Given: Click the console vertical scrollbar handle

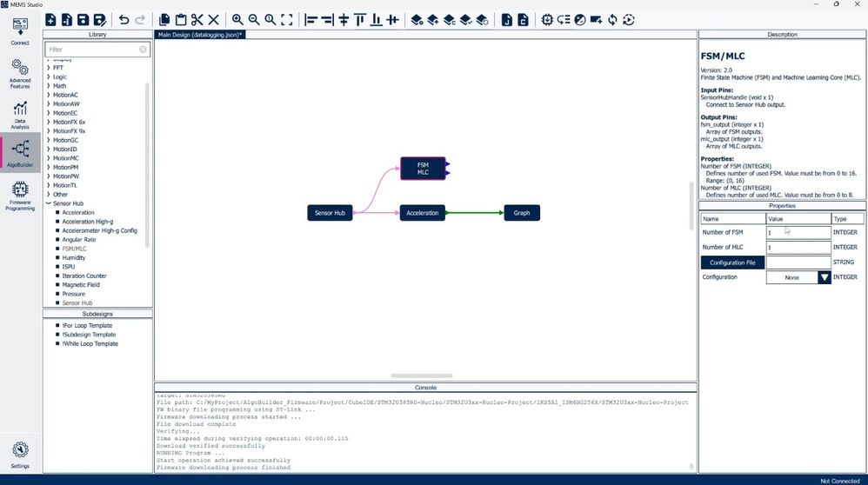Looking at the screenshot, I should [691, 466].
